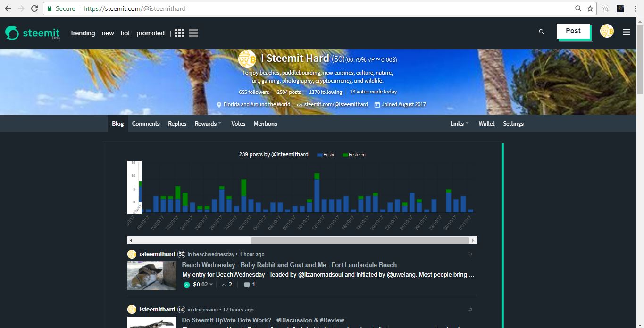Click the browser forward arrow
This screenshot has width=644, height=328.
click(21, 8)
